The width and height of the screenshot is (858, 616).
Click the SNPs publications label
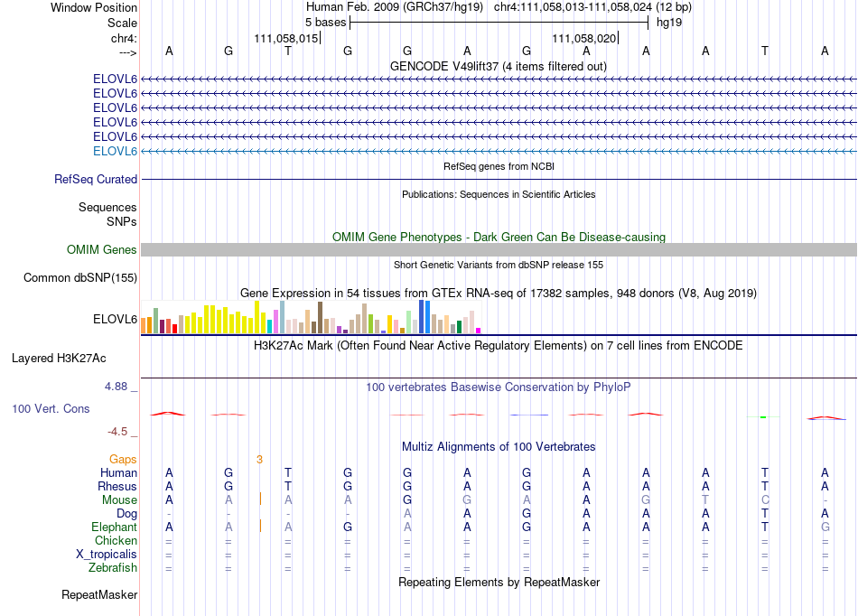pos(122,221)
